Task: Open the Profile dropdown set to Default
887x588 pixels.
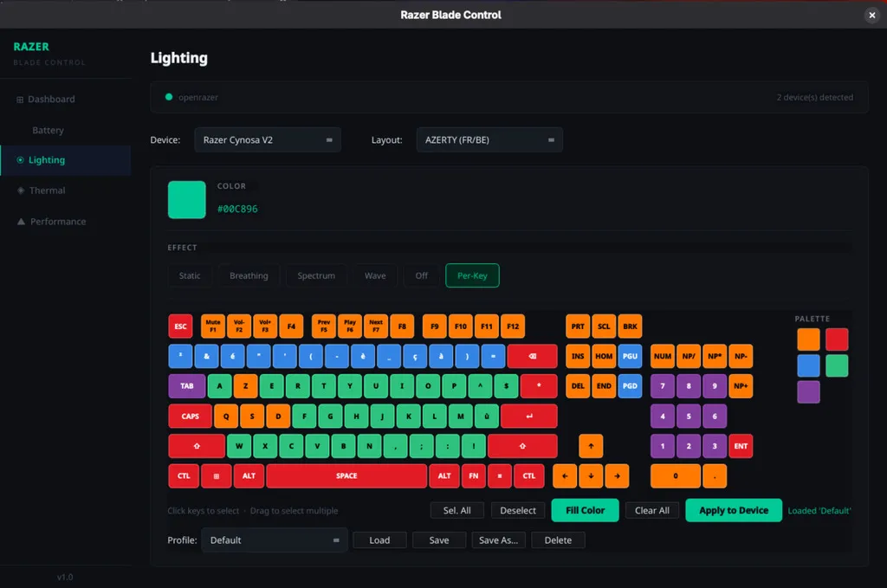Action: [x=275, y=540]
